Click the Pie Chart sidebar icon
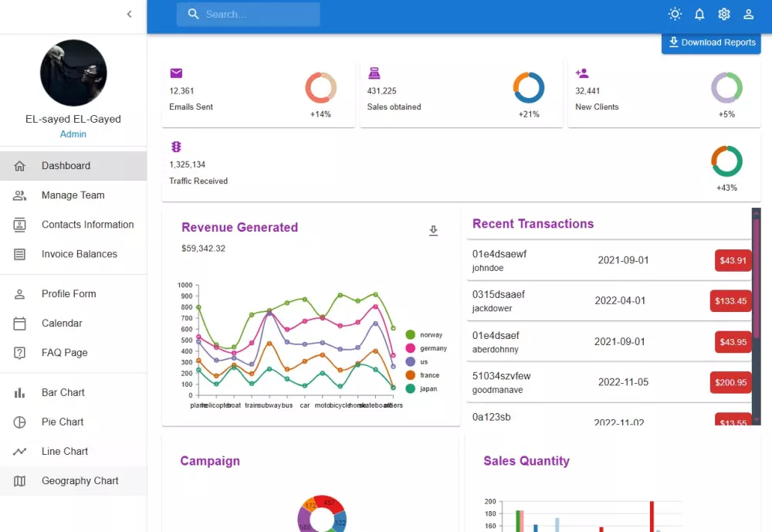Screen dimensions: 772x532 (x=21, y=422)
